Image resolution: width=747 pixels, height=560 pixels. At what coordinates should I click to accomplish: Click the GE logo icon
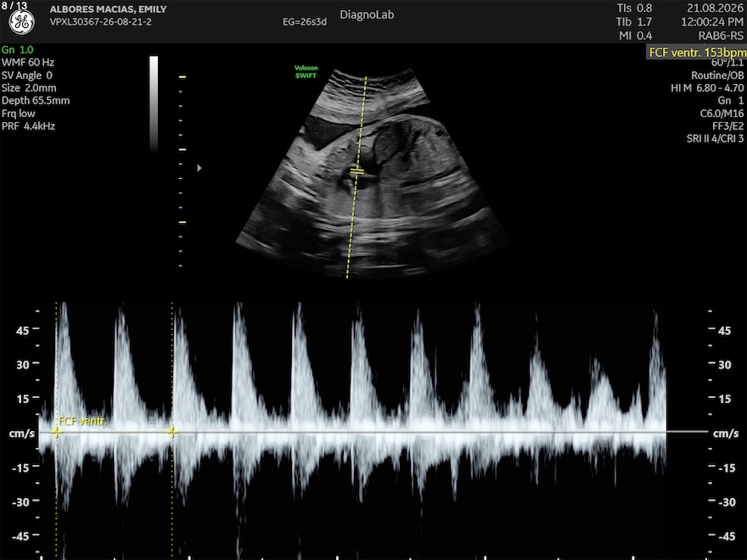[x=21, y=22]
